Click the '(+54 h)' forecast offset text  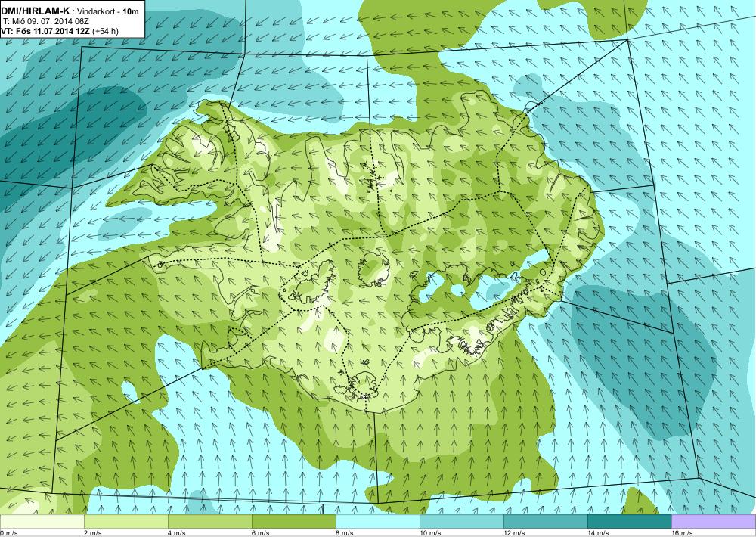105,31
